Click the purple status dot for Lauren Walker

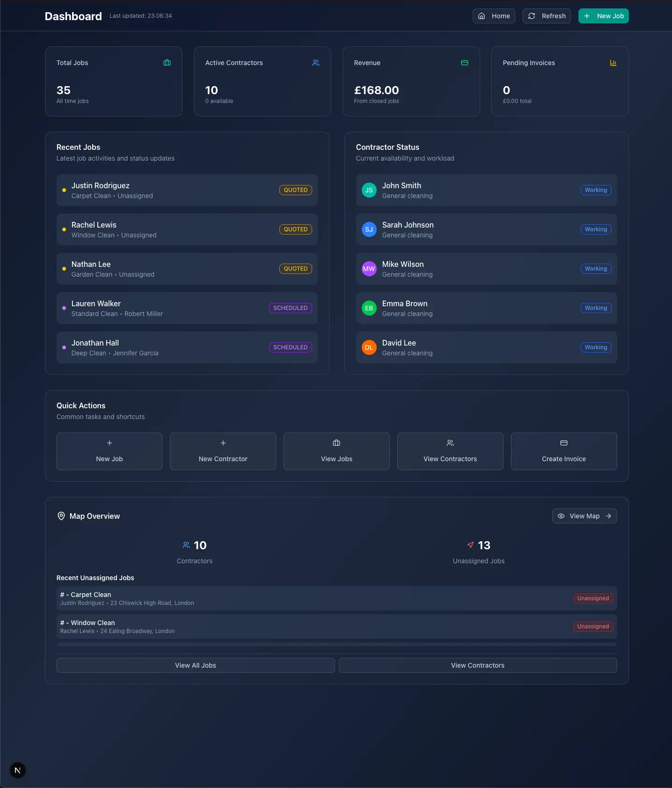point(64,308)
